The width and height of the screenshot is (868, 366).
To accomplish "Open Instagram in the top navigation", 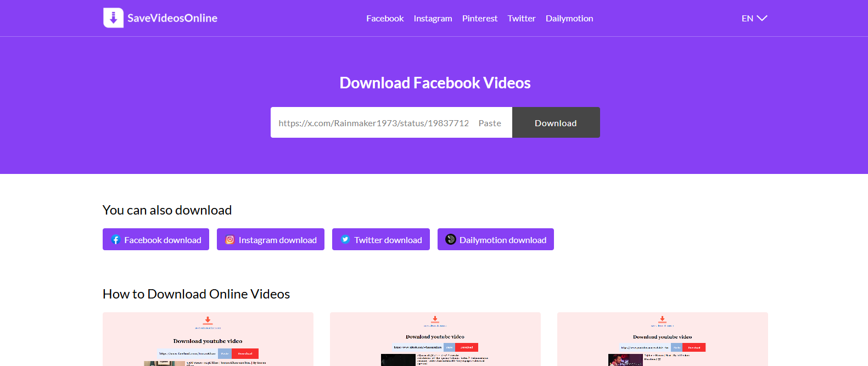I will tap(433, 18).
